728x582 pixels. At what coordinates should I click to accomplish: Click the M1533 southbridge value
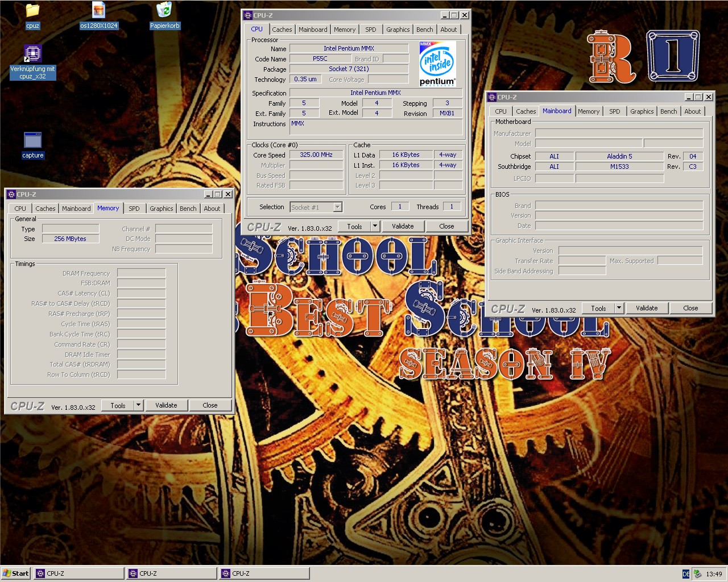[x=619, y=167]
